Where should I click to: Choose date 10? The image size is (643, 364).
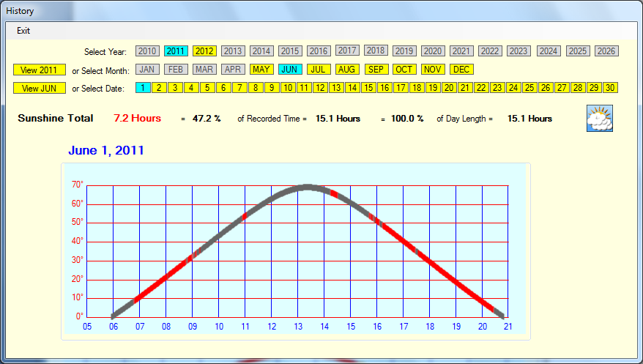(x=288, y=87)
